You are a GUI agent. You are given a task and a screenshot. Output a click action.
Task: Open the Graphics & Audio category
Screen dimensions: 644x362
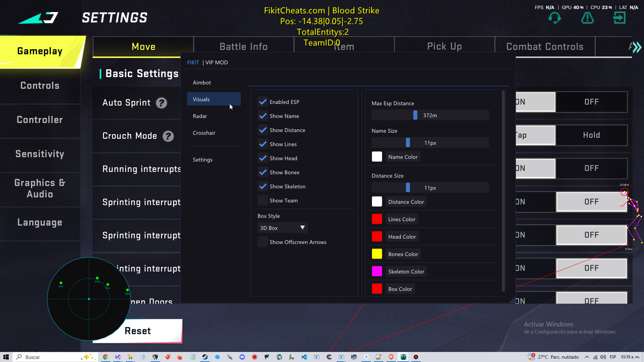40,189
